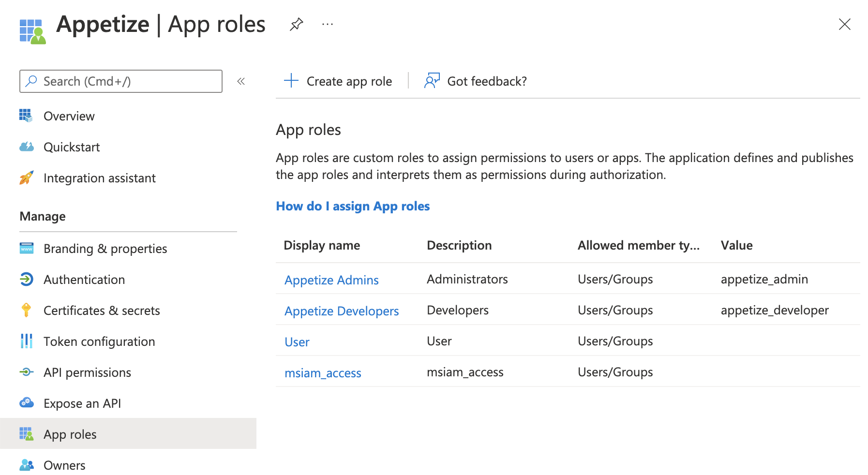
Task: Open the Overview menu item
Action: pos(69,116)
